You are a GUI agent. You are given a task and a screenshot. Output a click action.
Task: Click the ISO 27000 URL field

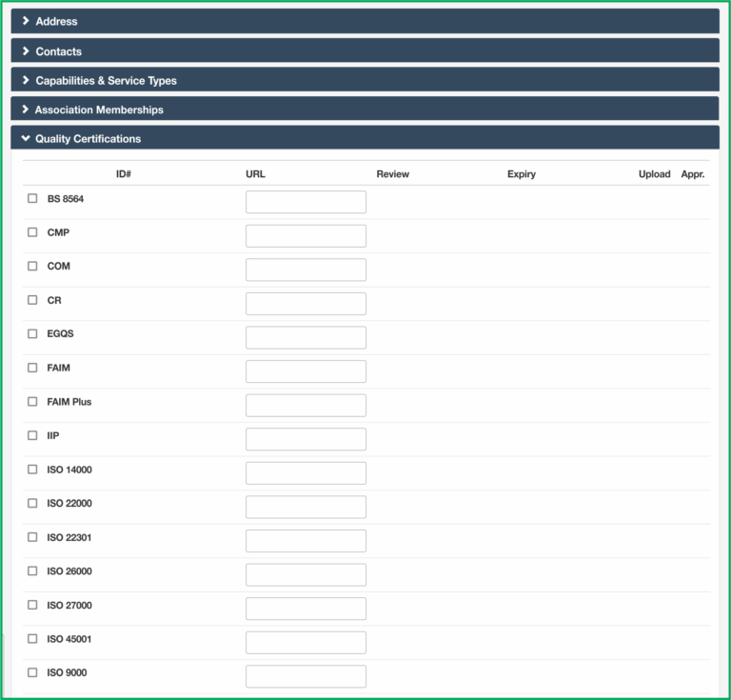click(x=306, y=609)
